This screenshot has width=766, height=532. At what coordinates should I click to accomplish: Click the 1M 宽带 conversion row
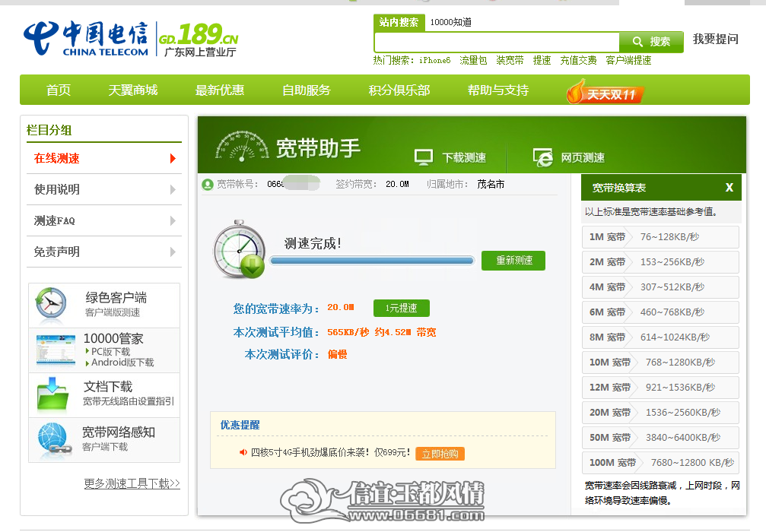pos(660,237)
